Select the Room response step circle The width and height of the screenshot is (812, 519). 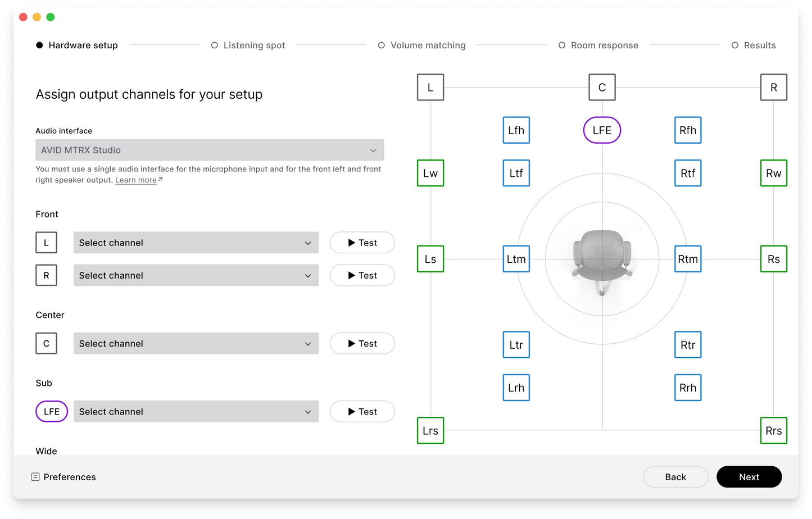562,45
